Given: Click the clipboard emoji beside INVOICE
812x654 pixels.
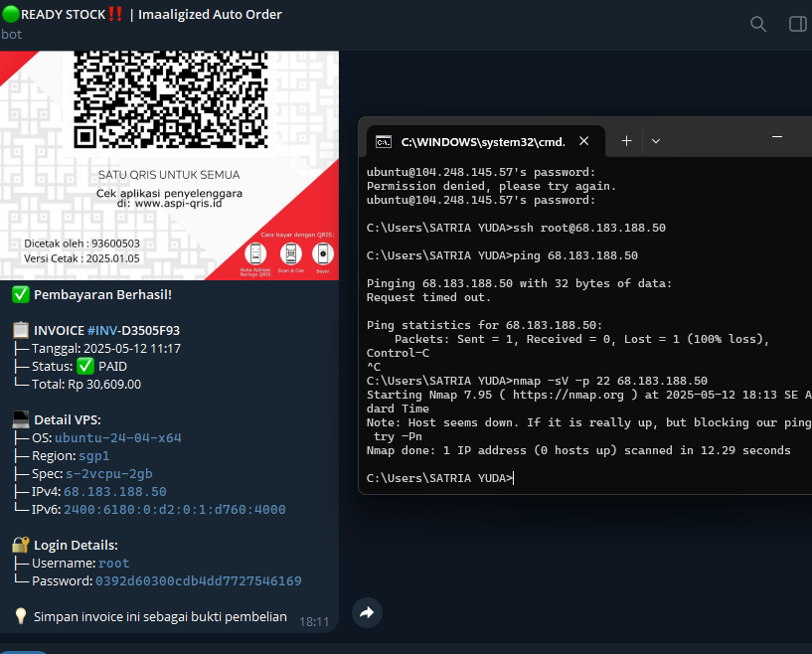Looking at the screenshot, I should pos(21,330).
